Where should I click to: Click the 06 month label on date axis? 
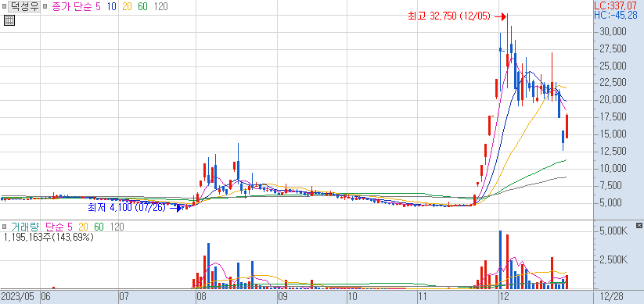tap(46, 296)
